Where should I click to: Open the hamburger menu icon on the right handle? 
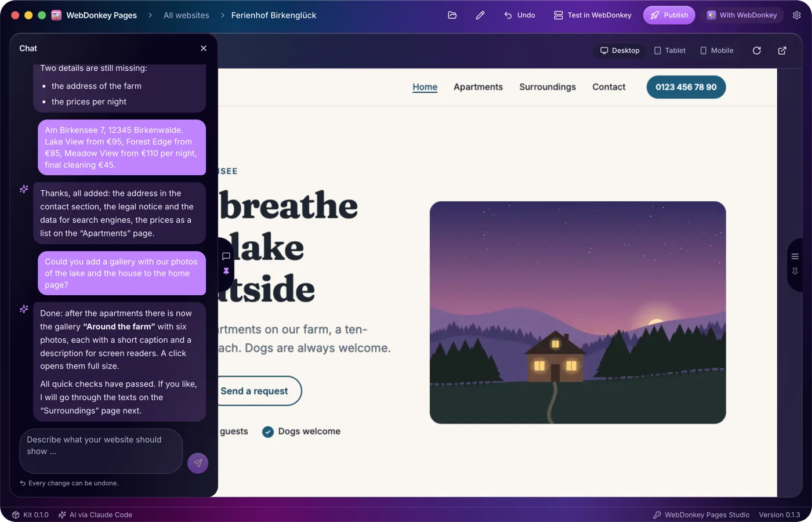[795, 256]
